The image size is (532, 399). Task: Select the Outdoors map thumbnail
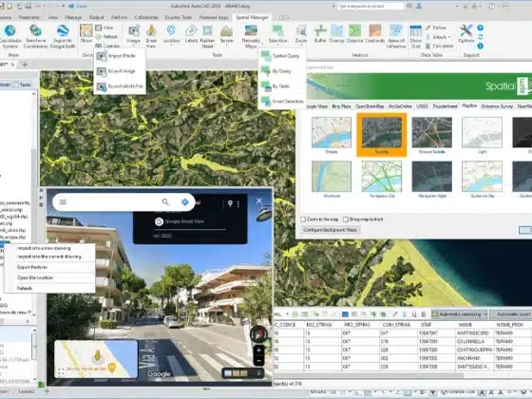click(x=332, y=177)
